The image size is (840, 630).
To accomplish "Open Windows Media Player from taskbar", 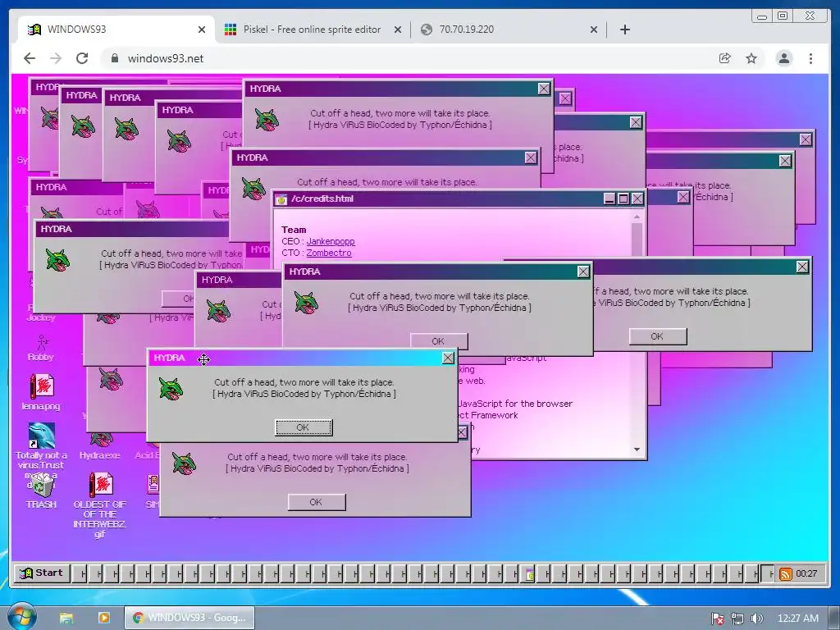I will [x=104, y=618].
